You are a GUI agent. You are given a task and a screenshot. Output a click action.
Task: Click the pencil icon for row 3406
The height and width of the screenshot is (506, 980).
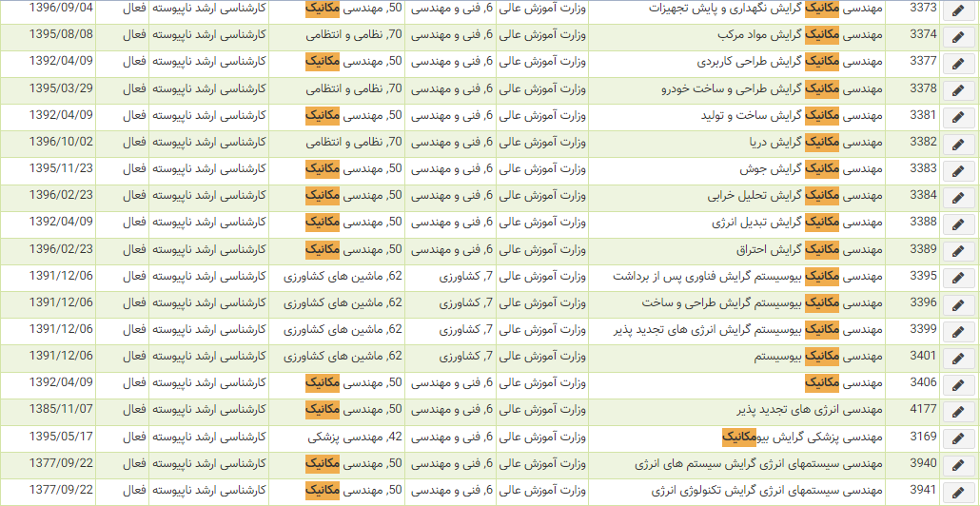[x=958, y=384]
